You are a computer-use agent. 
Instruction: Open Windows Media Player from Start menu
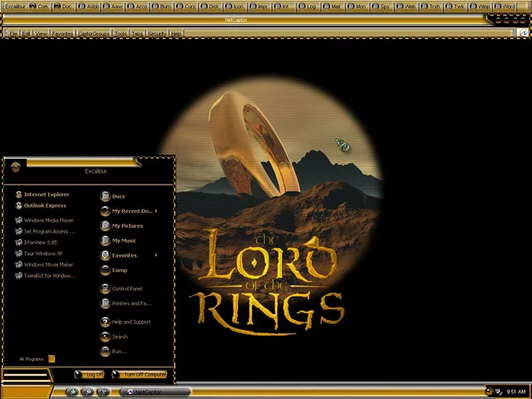(44, 220)
